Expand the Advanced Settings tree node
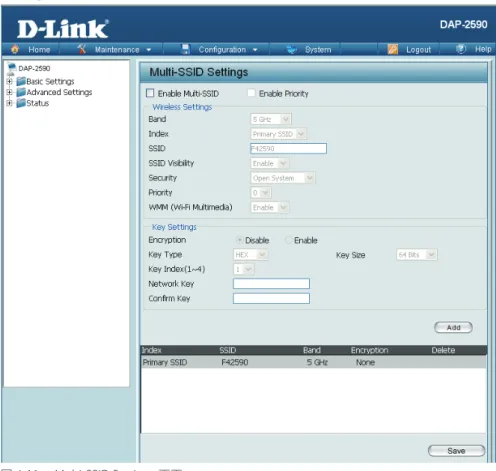 [10, 92]
